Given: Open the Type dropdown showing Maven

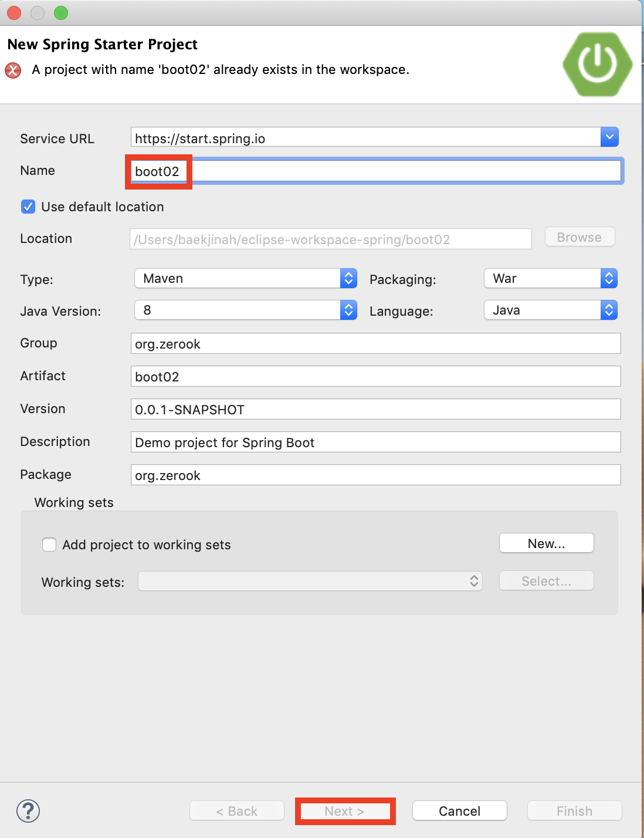Looking at the screenshot, I should pyautogui.click(x=246, y=278).
